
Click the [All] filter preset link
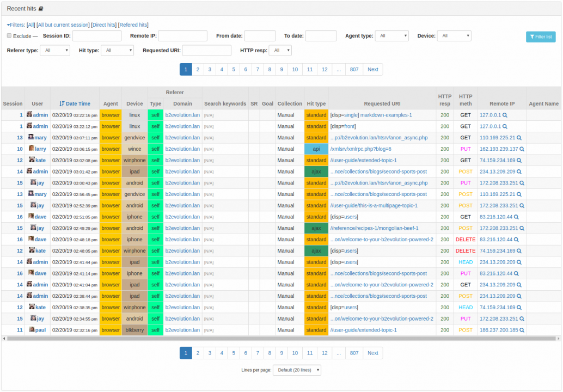pyautogui.click(x=31, y=24)
